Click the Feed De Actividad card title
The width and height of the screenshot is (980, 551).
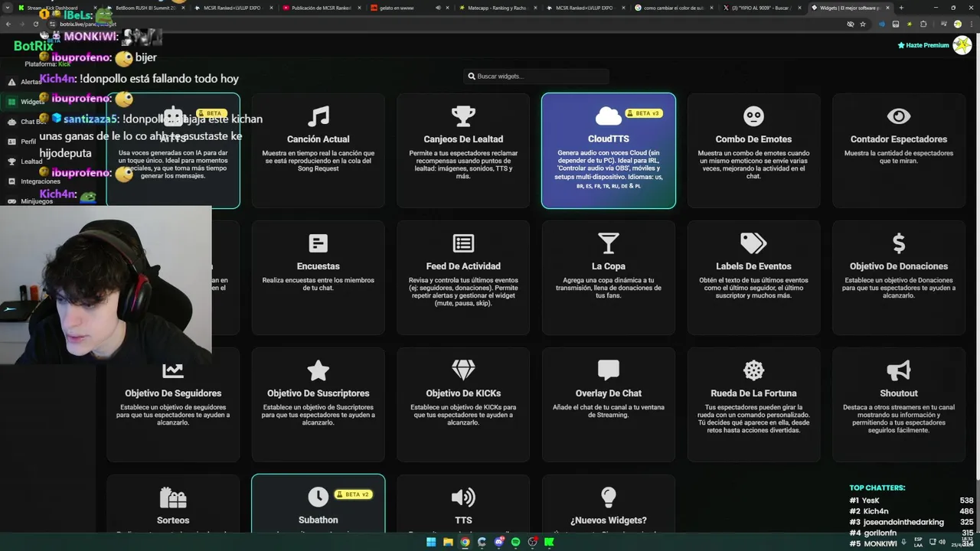[x=463, y=266]
